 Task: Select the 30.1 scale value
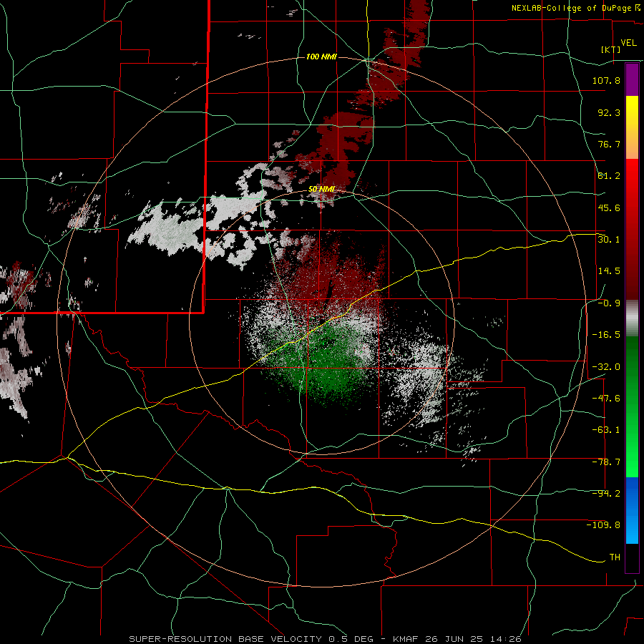609,240
